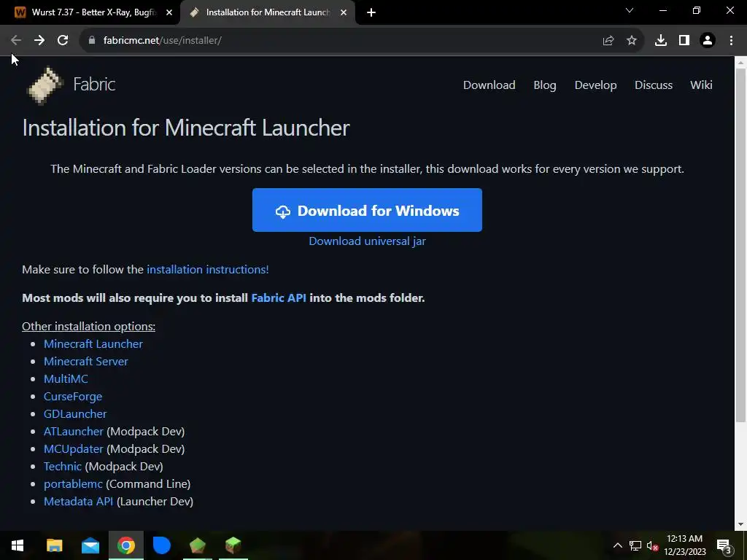Open the second Minecraft grass block taskbar icon
The height and width of the screenshot is (560, 747).
[233, 545]
